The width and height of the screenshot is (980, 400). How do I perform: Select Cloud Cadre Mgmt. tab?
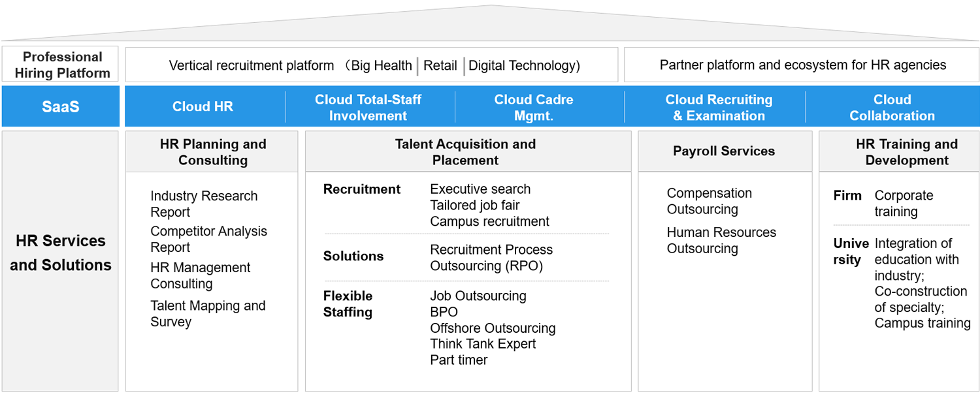[533, 108]
